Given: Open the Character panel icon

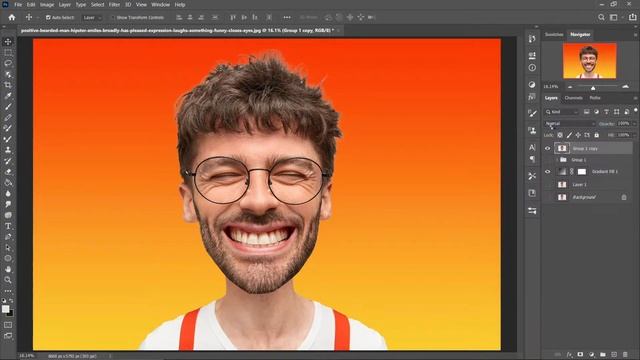Looking at the screenshot, I should (x=532, y=147).
